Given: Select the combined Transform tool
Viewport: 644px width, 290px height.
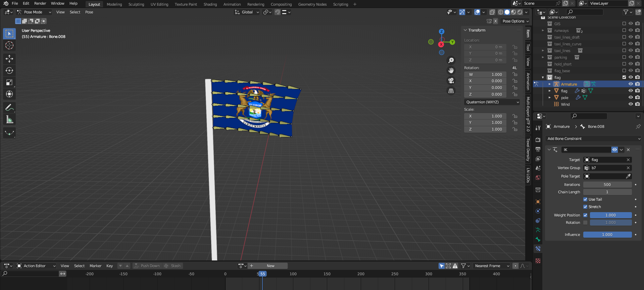Looking at the screenshot, I should [9, 94].
